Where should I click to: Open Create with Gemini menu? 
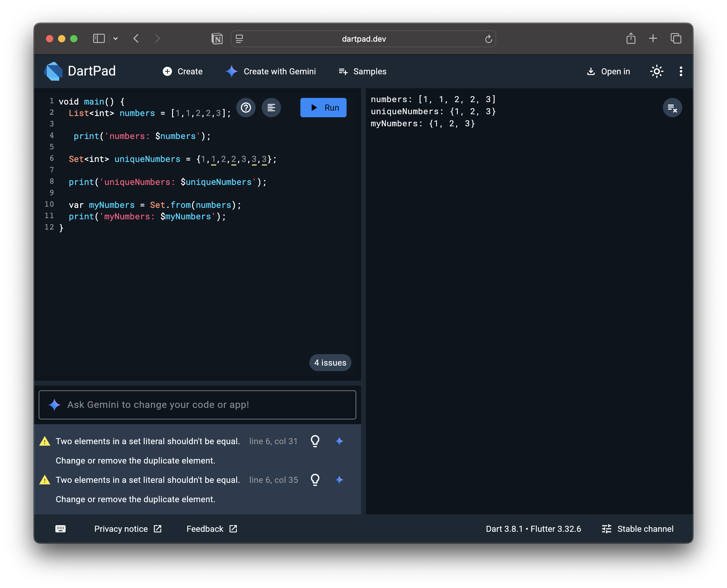[271, 72]
